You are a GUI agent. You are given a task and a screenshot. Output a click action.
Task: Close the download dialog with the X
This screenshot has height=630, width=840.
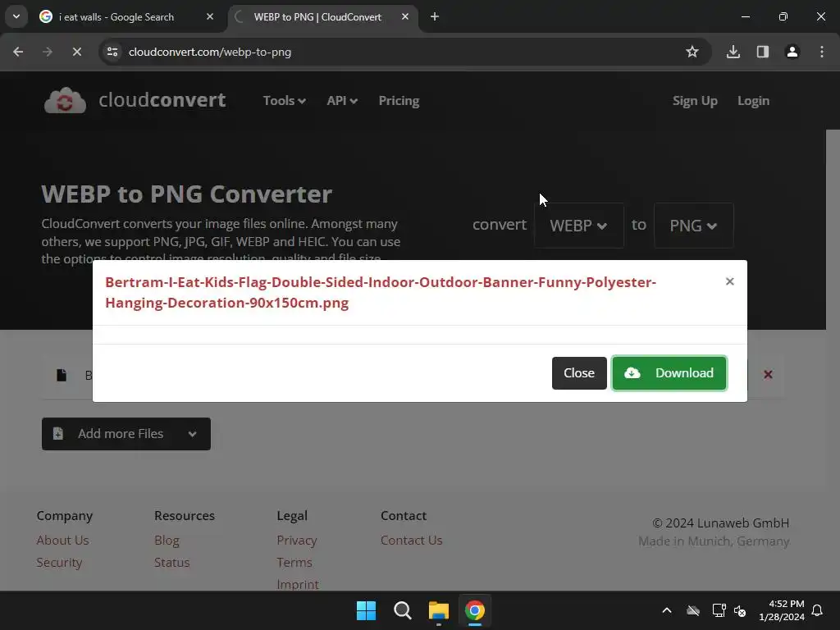point(729,281)
